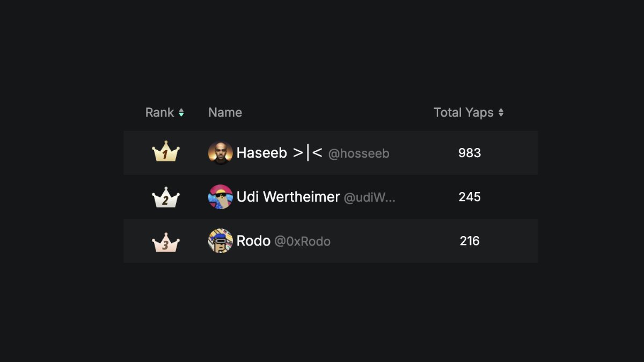
Task: Open the Haseeb >|< name link
Action: click(x=280, y=153)
